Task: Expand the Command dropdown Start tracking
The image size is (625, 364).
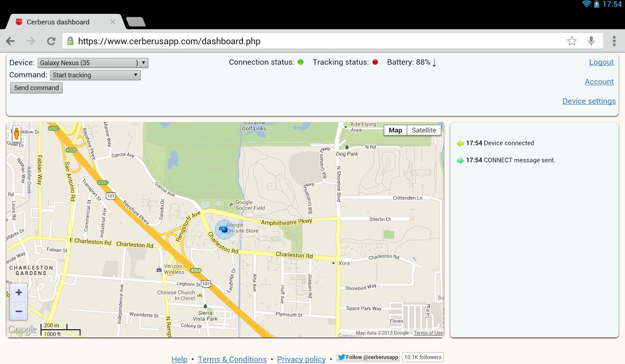Action: click(95, 75)
